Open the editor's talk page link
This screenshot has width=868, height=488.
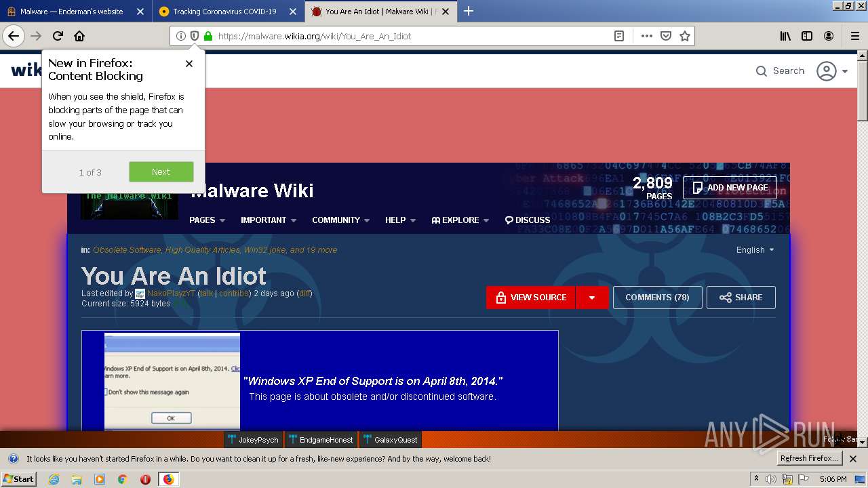(x=207, y=293)
